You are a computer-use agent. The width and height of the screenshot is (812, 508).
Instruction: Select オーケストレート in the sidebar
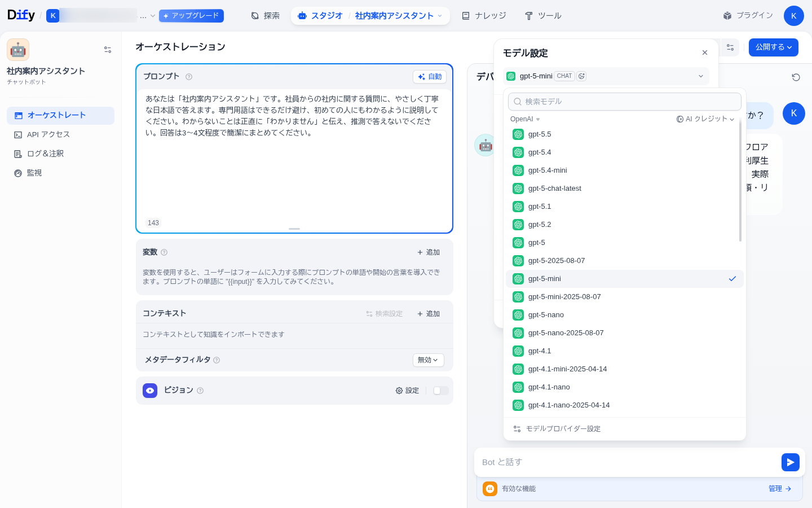(x=60, y=115)
